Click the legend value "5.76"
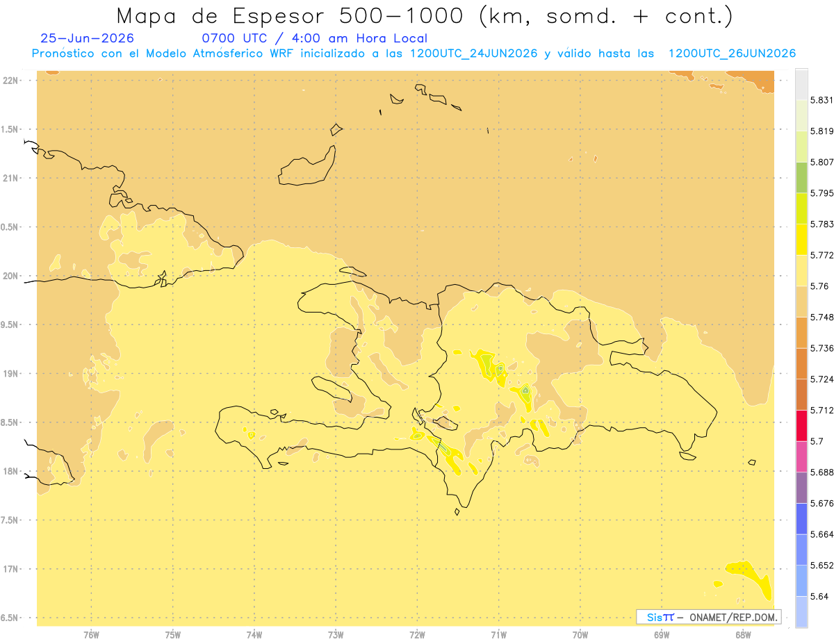 pyautogui.click(x=819, y=286)
